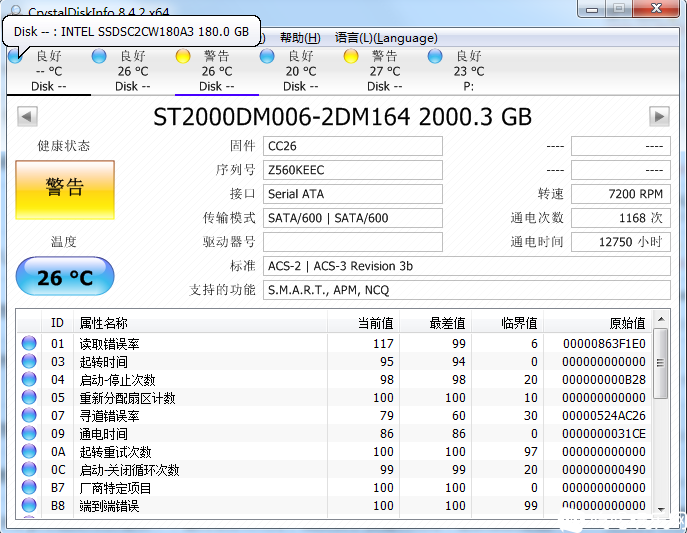Click the yellow status orb above the 27 °C disk
This screenshot has height=533, width=687.
(351, 56)
